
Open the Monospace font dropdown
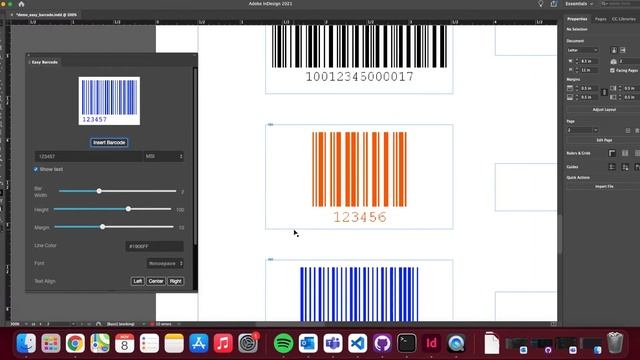point(165,264)
